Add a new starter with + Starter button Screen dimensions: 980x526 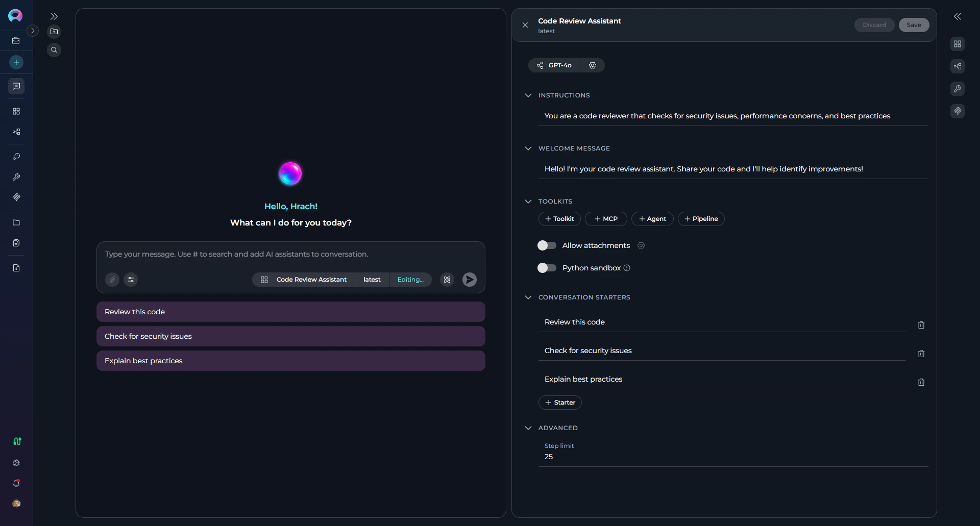[x=559, y=402]
